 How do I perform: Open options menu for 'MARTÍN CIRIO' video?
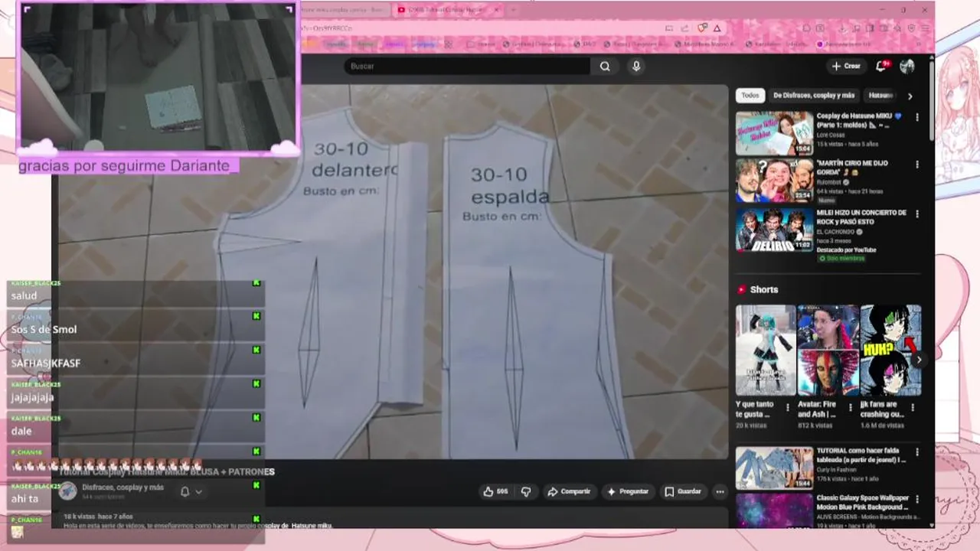(x=917, y=165)
